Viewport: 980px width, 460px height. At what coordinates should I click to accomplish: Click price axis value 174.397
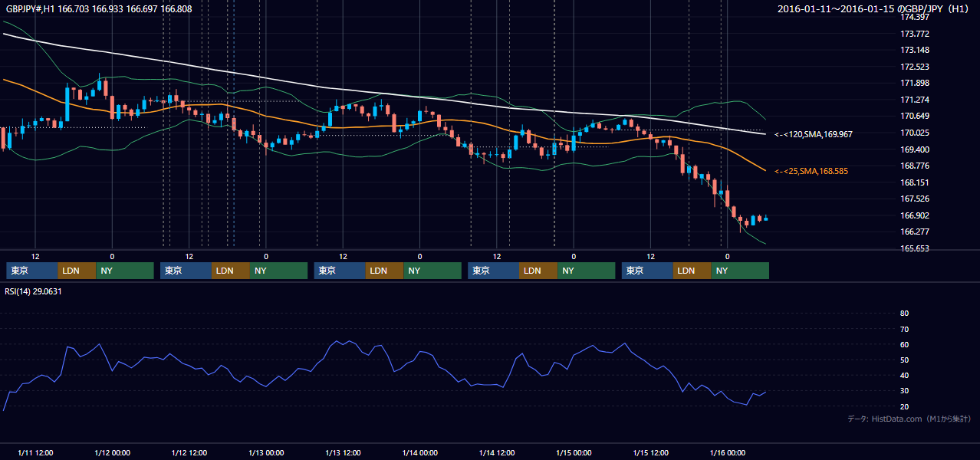point(914,17)
